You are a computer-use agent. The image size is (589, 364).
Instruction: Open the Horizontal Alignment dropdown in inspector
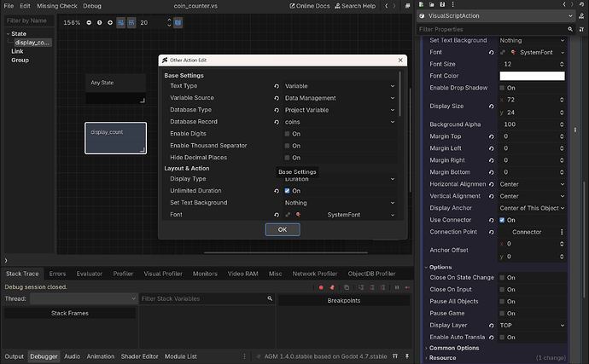(x=532, y=184)
